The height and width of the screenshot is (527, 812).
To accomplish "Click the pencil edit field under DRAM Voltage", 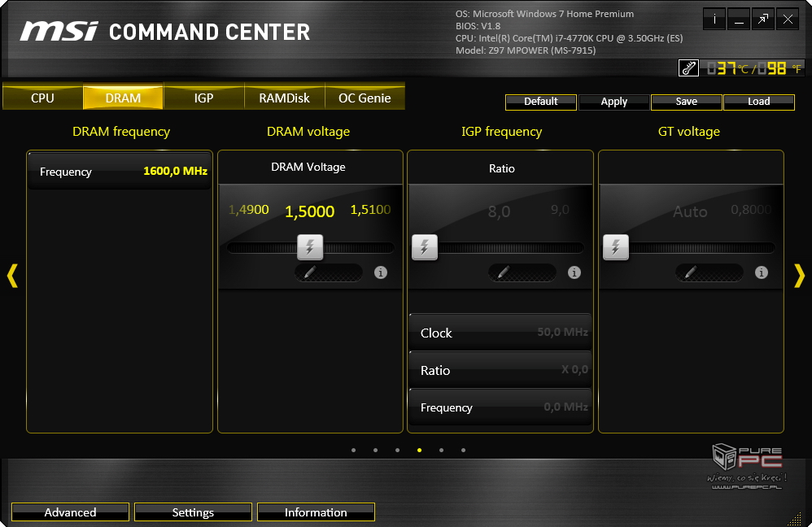I will pos(329,272).
